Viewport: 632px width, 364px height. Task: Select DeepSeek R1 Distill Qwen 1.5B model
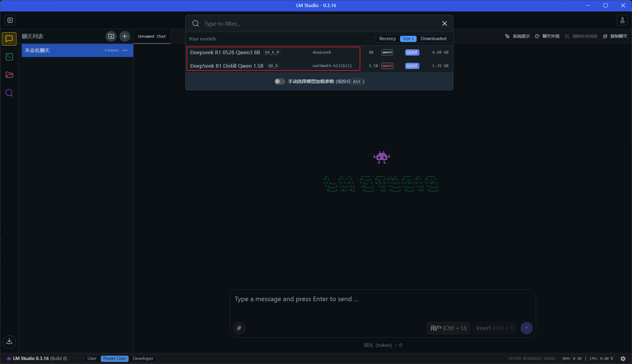tap(319, 66)
